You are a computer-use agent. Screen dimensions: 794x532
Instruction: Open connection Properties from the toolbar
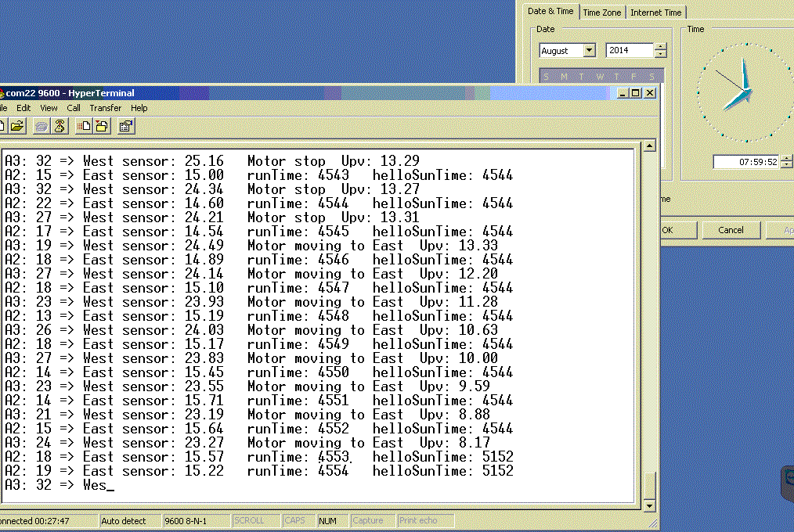click(126, 126)
